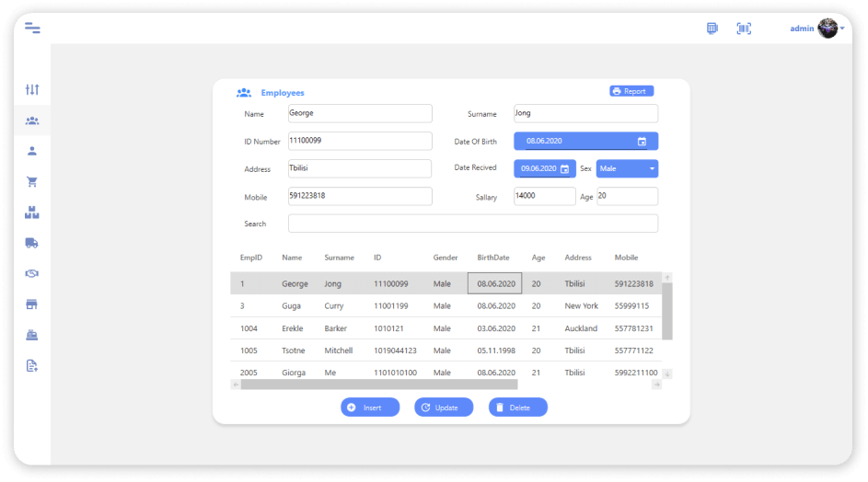Select the Tsotne Mitchell row
This screenshot has height=482, width=868.
[446, 350]
